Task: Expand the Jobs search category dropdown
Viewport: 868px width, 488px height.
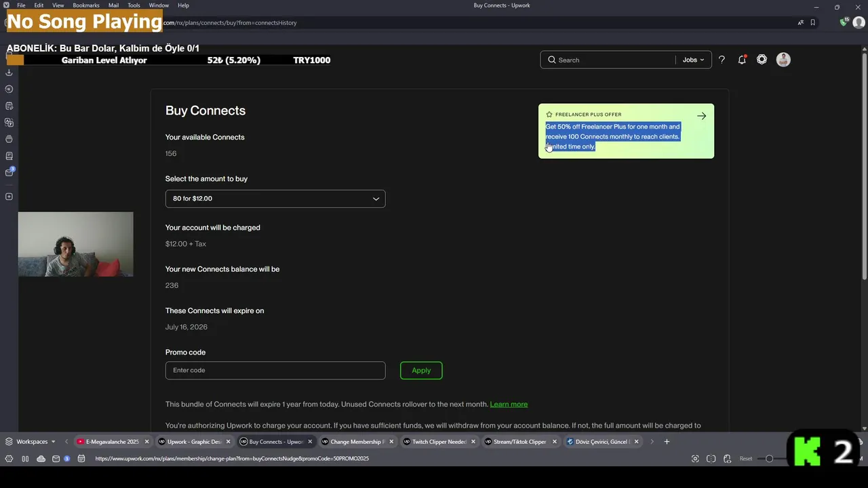Action: tap(693, 60)
